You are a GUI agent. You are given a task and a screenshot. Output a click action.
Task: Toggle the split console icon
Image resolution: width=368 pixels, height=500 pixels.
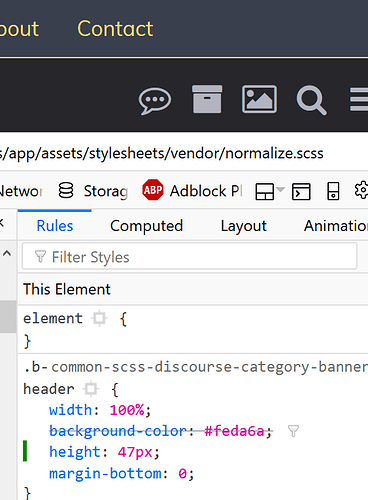coord(301,192)
